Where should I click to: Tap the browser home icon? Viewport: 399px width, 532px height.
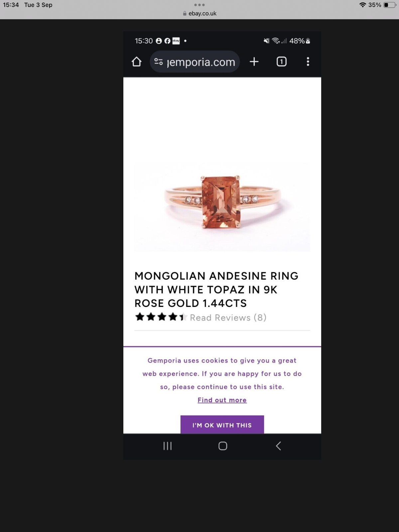136,62
